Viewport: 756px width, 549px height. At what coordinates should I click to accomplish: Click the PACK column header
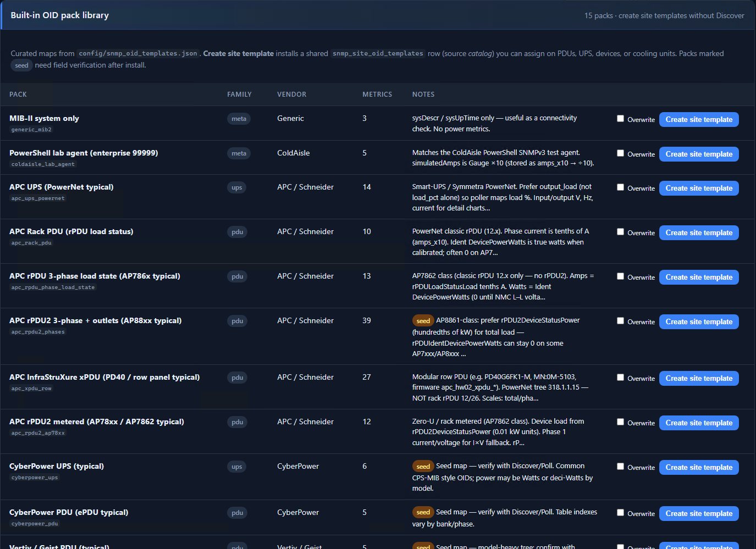[18, 95]
